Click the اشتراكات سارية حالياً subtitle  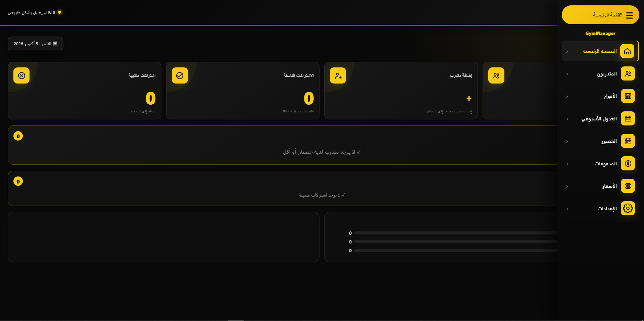pos(298,111)
